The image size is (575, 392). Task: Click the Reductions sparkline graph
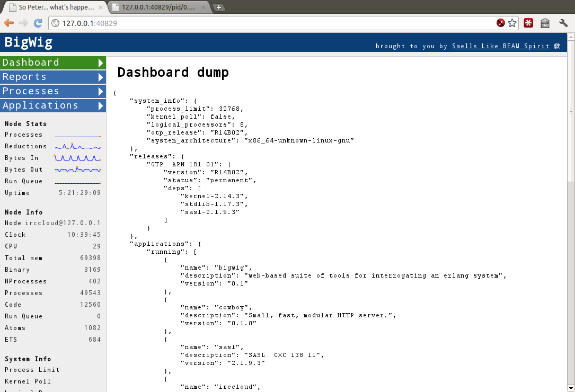77,146
